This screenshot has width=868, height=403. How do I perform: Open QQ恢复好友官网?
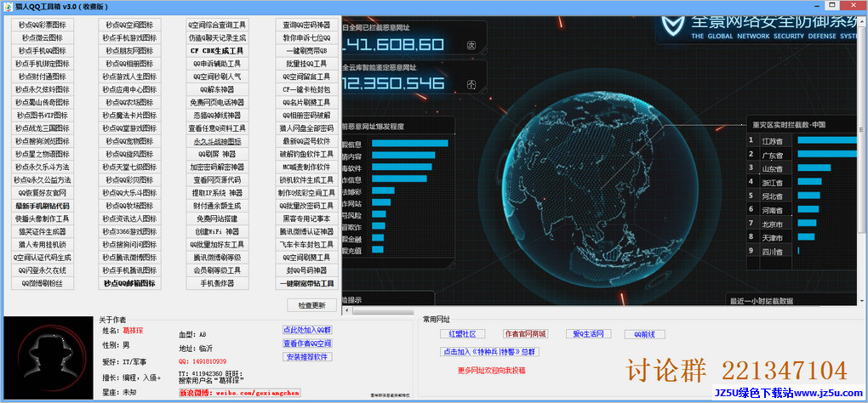(42, 193)
